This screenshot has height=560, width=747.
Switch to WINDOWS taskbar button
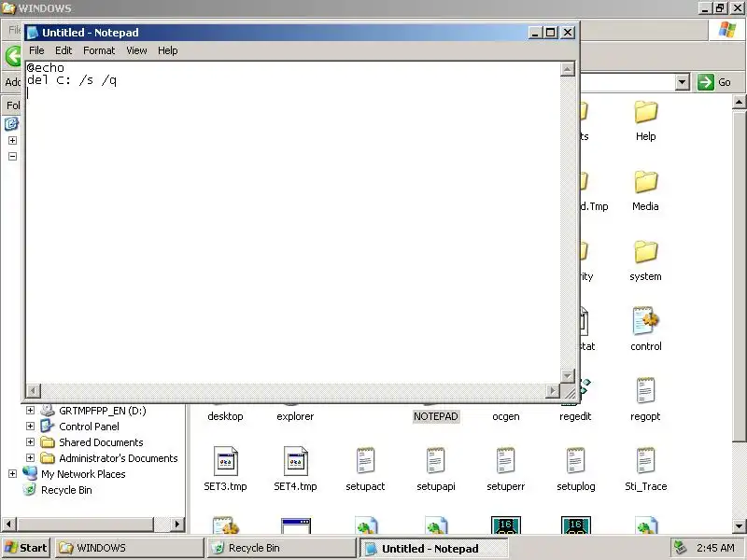(129, 548)
